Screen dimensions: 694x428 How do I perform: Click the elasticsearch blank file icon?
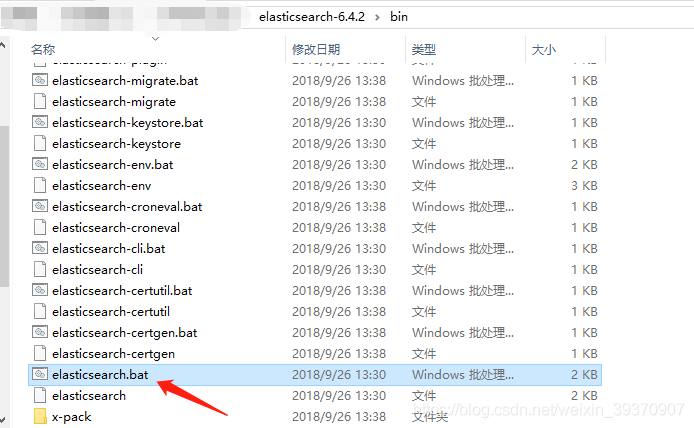pos(40,396)
